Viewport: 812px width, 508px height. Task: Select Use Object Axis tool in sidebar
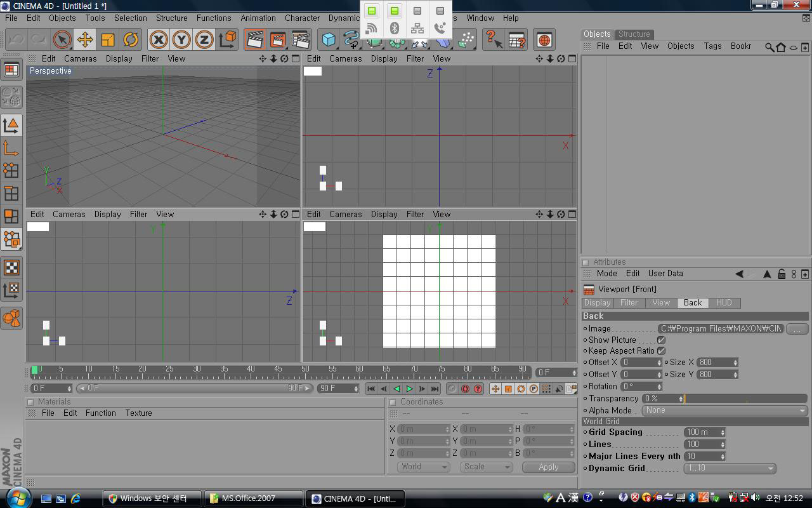tap(11, 148)
